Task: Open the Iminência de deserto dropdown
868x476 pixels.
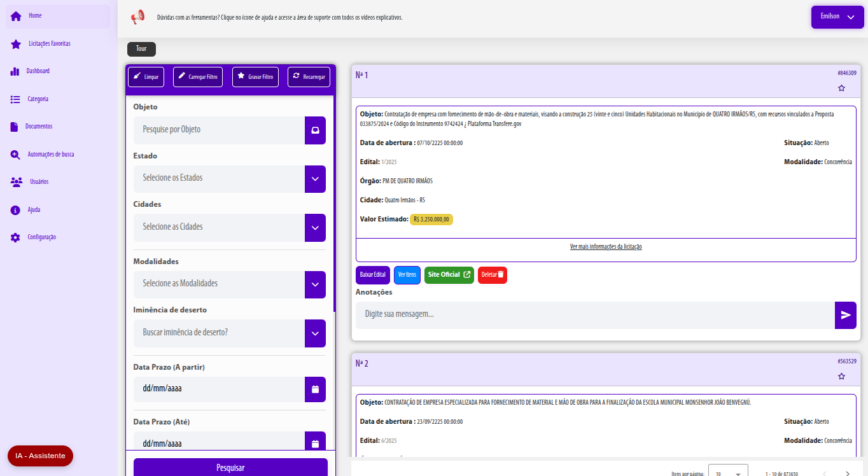Action: tap(315, 333)
